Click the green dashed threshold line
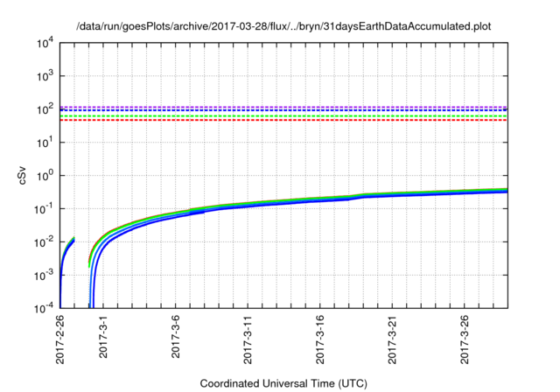This screenshot has height=392, width=560. (x=283, y=116)
